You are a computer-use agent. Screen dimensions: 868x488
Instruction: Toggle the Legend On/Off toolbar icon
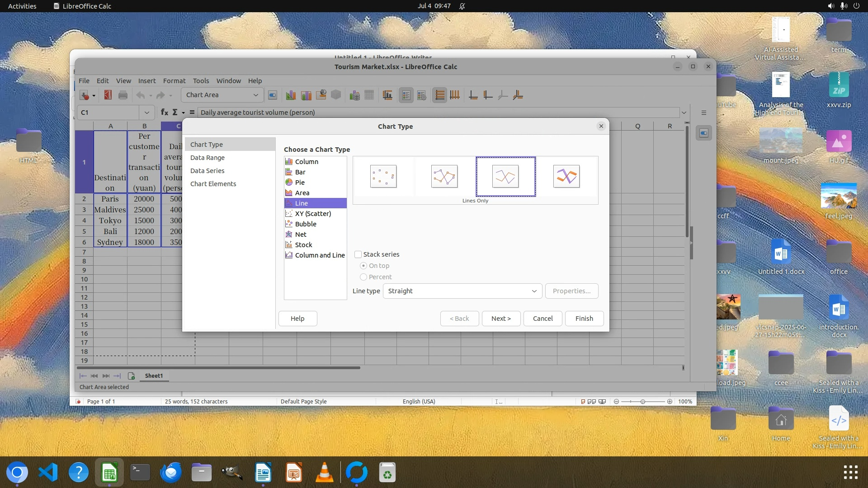(406, 95)
